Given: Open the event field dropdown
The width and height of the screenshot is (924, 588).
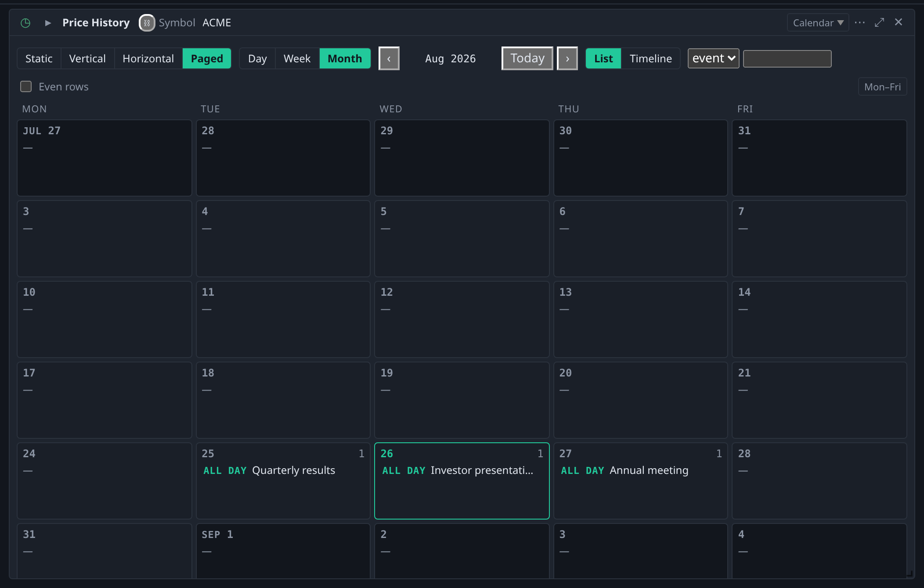Looking at the screenshot, I should [x=713, y=58].
